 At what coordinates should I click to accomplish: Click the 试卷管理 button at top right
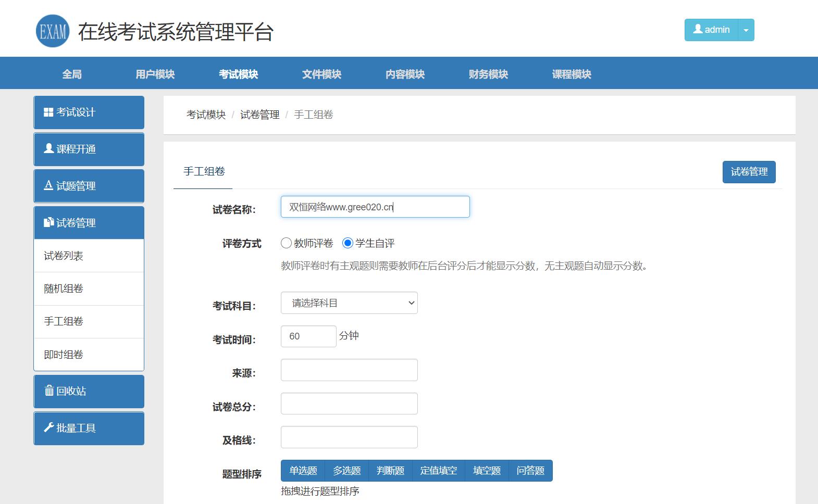click(749, 172)
